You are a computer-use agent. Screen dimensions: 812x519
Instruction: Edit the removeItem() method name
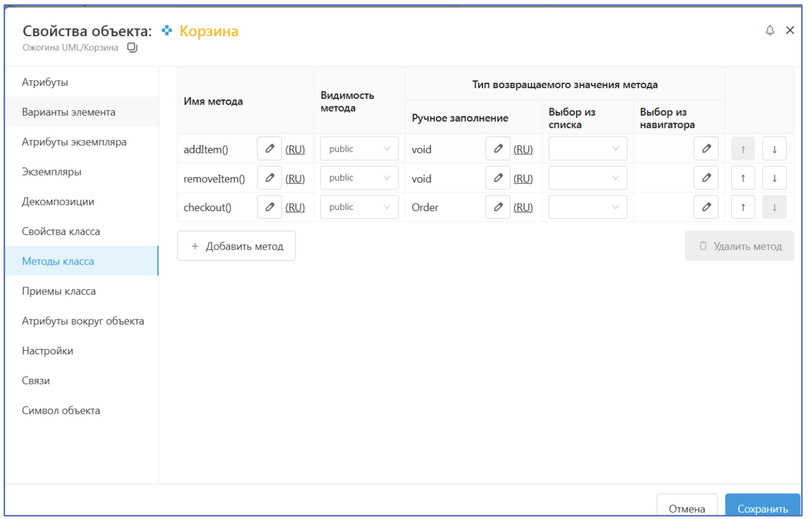[269, 178]
